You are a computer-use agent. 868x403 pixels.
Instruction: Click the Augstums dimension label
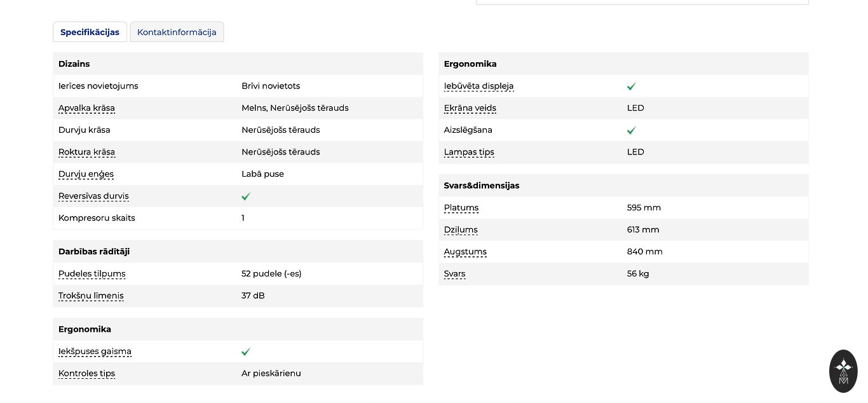pos(465,252)
